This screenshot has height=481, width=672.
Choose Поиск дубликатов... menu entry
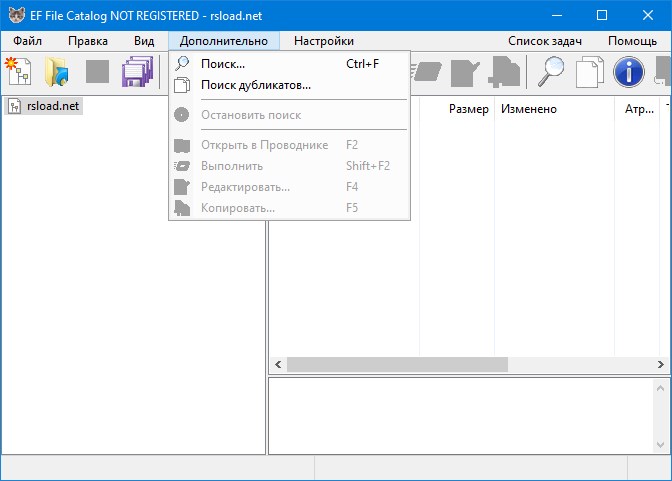point(255,85)
